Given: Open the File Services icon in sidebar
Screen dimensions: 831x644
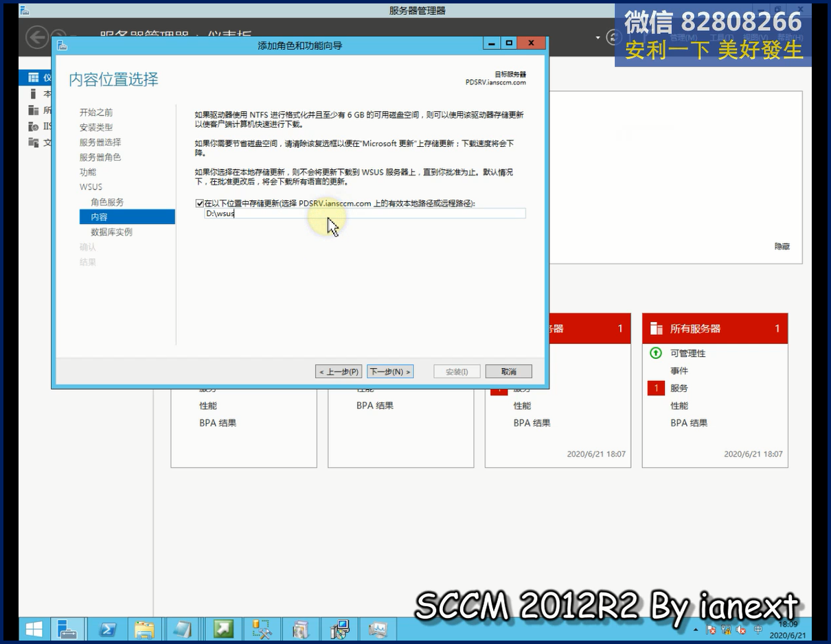Looking at the screenshot, I should 33,142.
